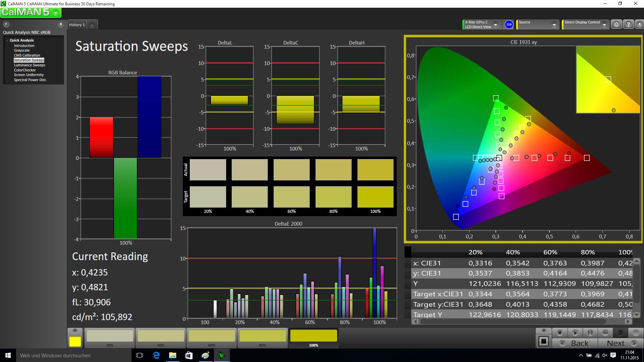
Task: Add a new history tab with plus
Action: pos(92,25)
